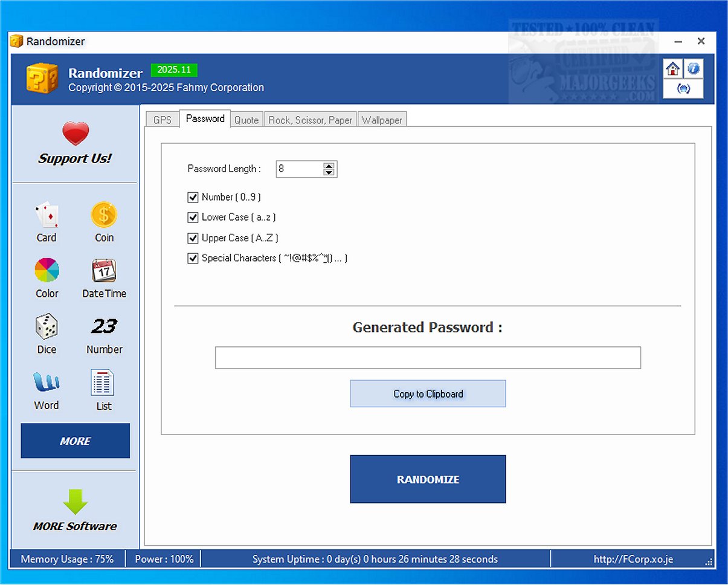Open the http://FCorp.xo.je link
The height and width of the screenshot is (585, 728).
coord(633,559)
